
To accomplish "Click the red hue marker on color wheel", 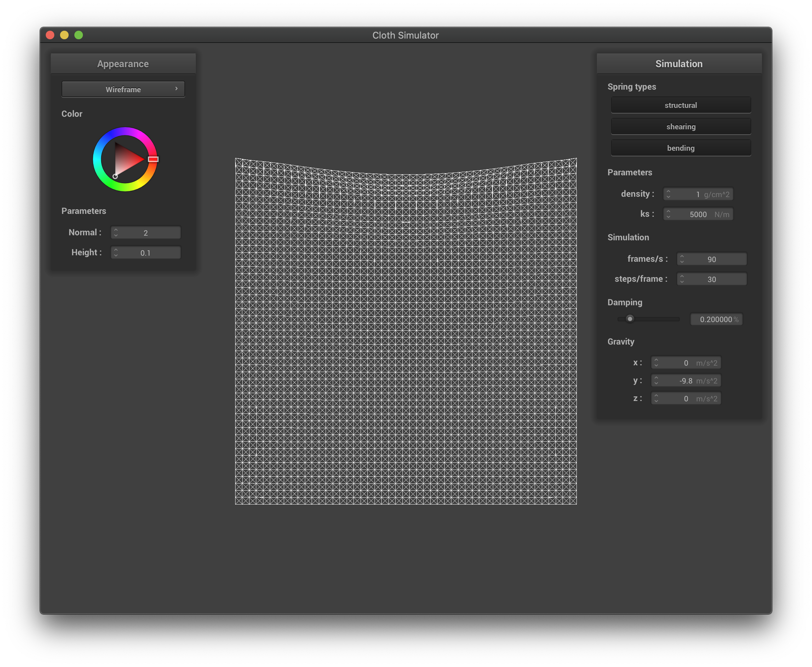I will point(153,159).
